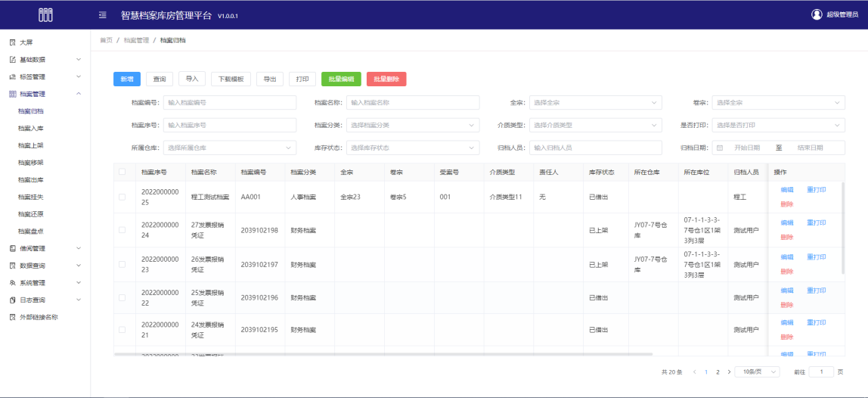868x398 pixels.
Task: Open 档案入库 in the sidebar submenu
Action: click(x=31, y=129)
